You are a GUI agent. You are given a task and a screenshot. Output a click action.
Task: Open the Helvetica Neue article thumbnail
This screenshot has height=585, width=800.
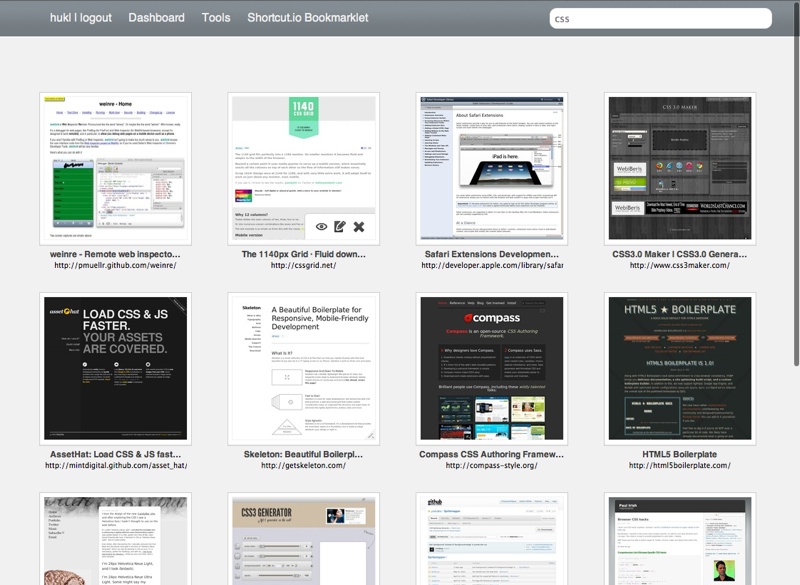pyautogui.click(x=115, y=539)
